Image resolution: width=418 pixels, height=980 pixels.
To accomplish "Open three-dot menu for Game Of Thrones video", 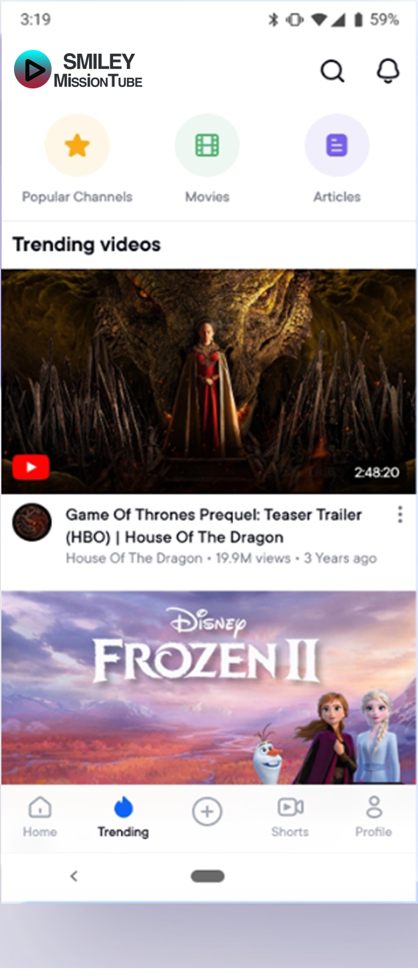I will click(400, 514).
